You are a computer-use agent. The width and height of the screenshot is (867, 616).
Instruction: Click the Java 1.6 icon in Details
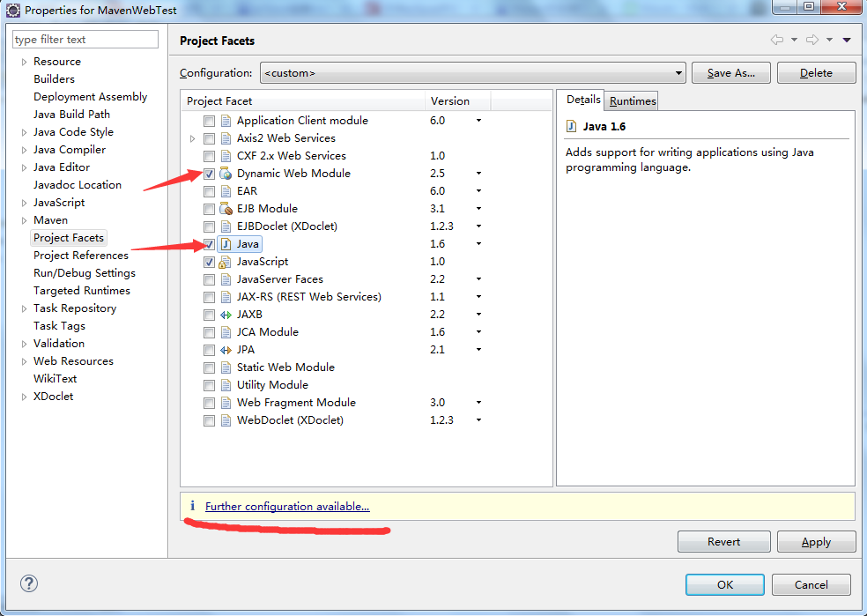(571, 127)
